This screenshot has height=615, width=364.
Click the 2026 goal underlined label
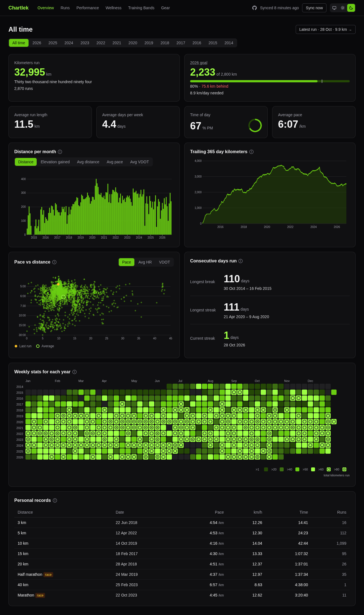click(199, 63)
